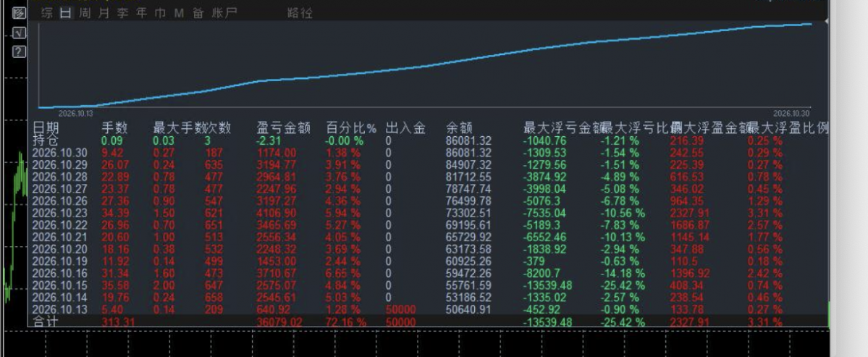Select the 2026.10.30 date row

[60, 153]
